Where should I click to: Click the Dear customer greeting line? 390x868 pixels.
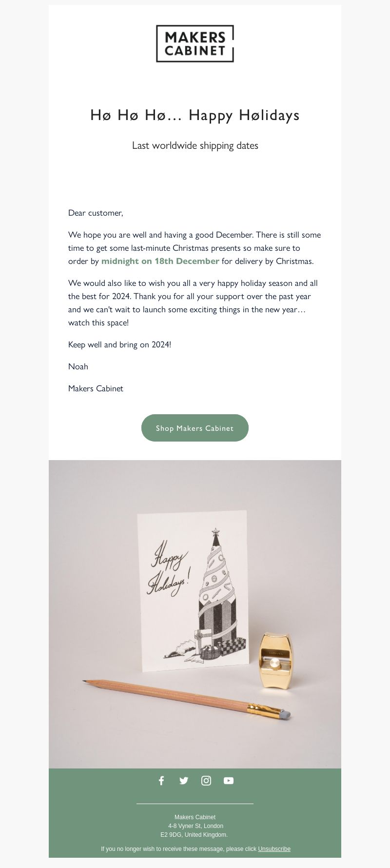click(96, 213)
